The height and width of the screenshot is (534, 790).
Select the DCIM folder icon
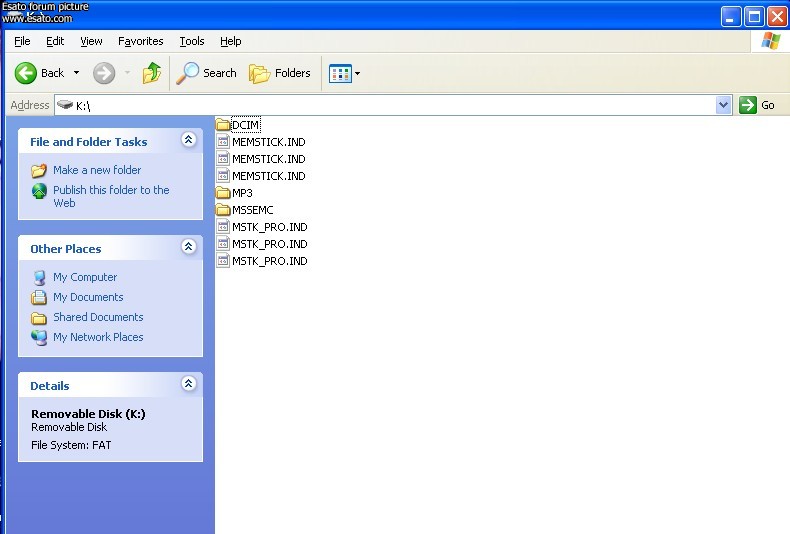click(223, 125)
